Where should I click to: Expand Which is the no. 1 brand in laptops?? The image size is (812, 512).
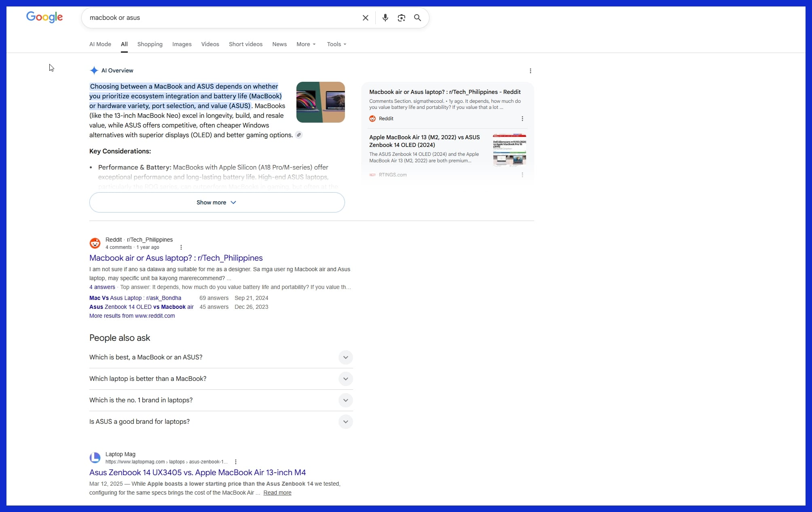(x=221, y=400)
